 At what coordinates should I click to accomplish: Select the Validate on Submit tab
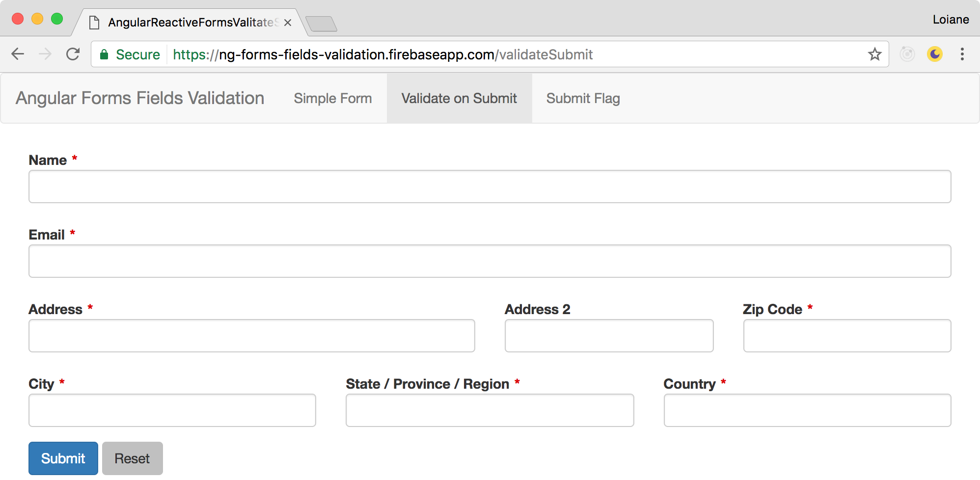459,98
